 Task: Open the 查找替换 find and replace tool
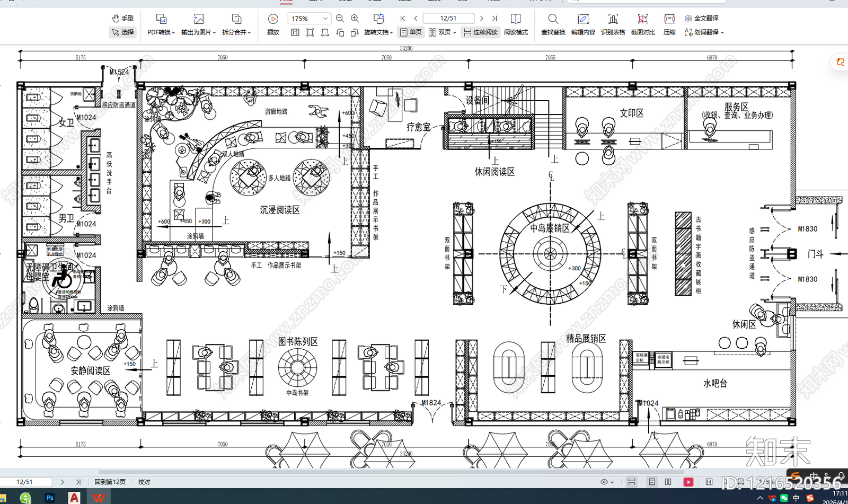pos(553,24)
